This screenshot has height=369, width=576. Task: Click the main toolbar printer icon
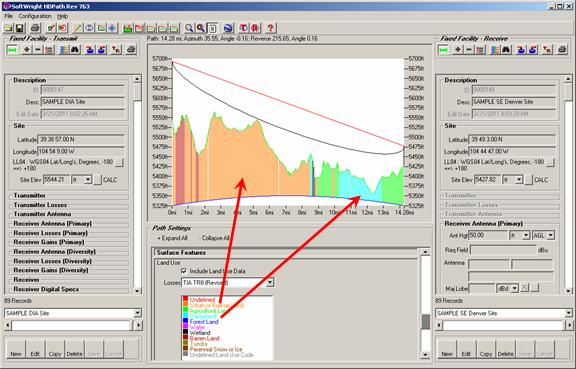tap(35, 28)
